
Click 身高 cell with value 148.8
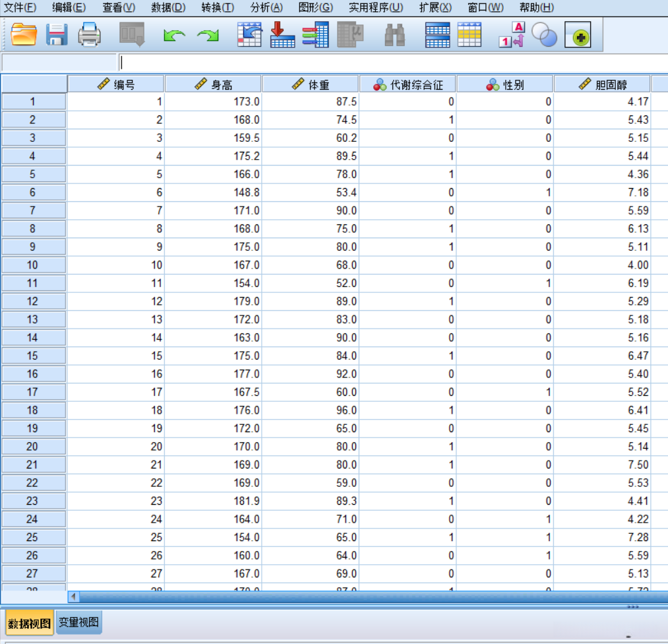213,192
